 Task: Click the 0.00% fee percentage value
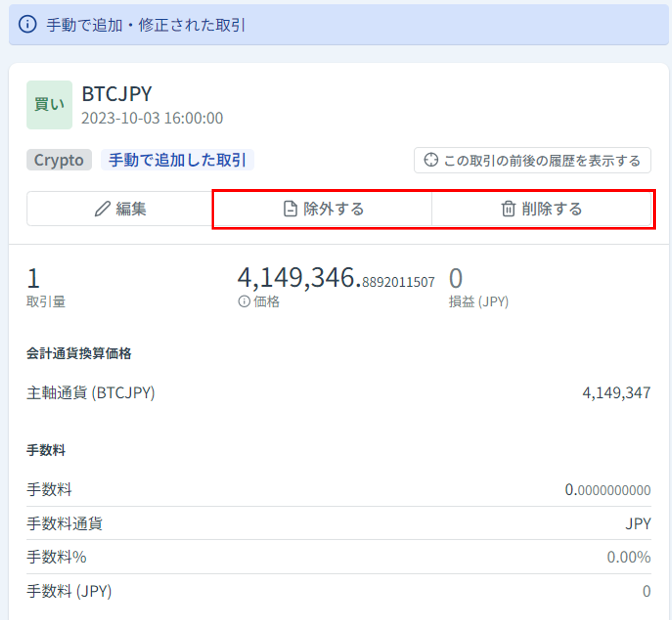pyautogui.click(x=629, y=557)
